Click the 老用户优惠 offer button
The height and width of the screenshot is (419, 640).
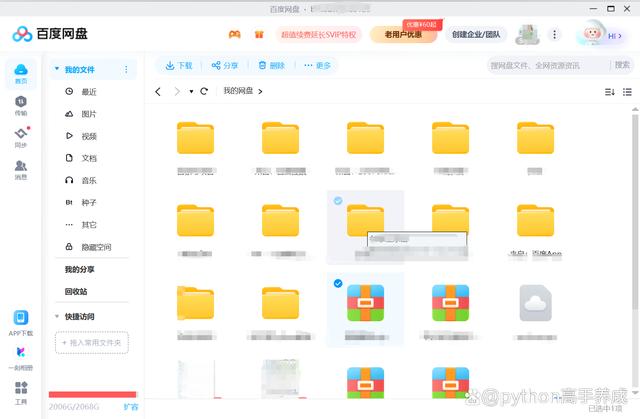click(403, 35)
